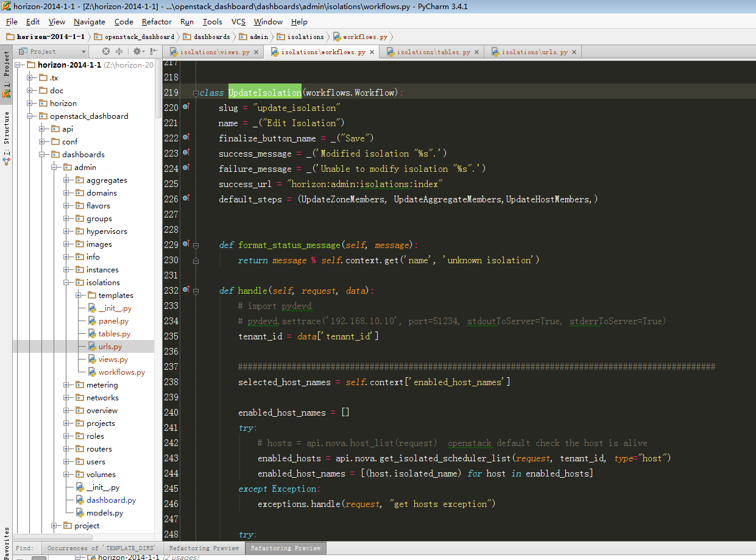
Task: Select views.py in project tree
Action: 113,360
